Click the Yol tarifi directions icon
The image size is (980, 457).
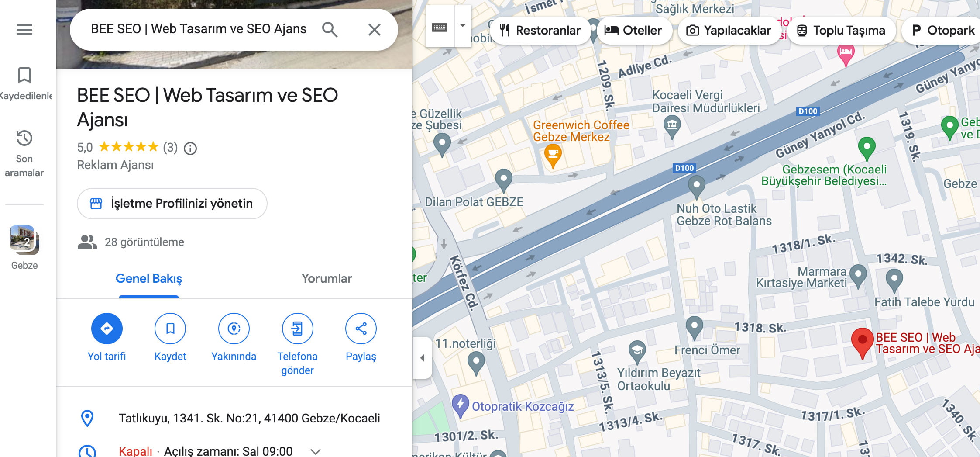pos(107,329)
